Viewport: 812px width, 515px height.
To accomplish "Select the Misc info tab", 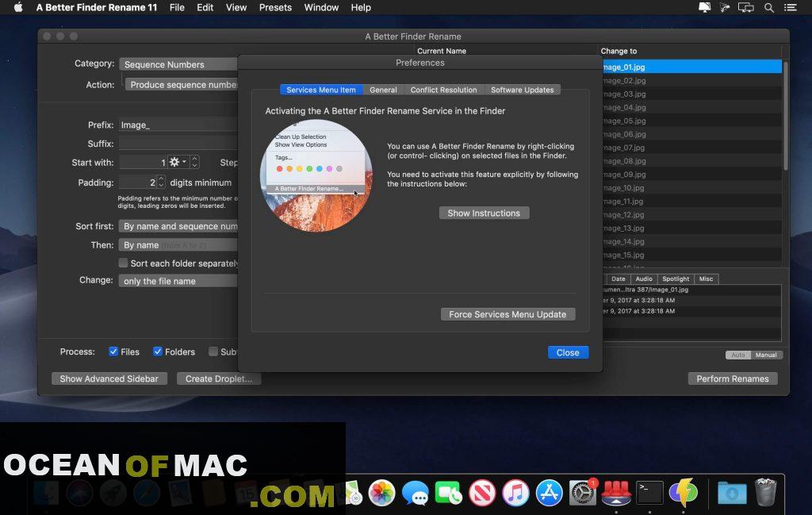I will [707, 279].
